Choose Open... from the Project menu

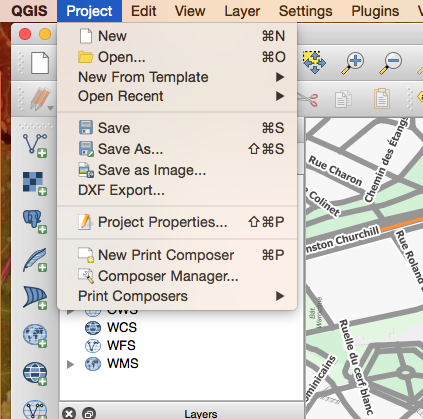point(177,57)
